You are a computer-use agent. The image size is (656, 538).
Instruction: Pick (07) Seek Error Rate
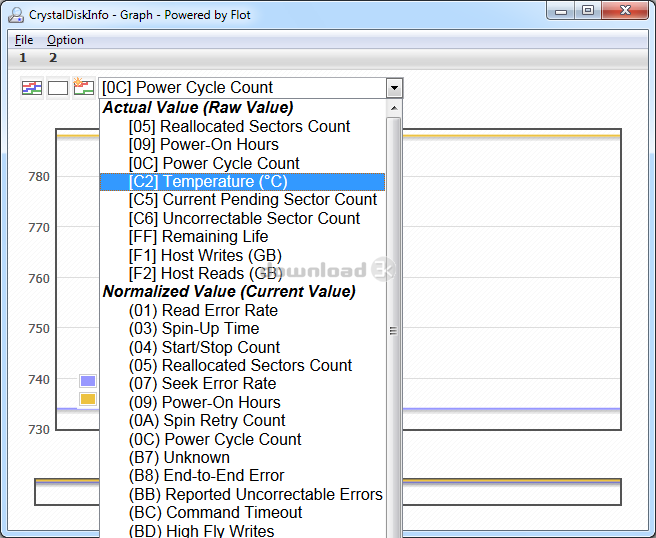tap(242, 384)
